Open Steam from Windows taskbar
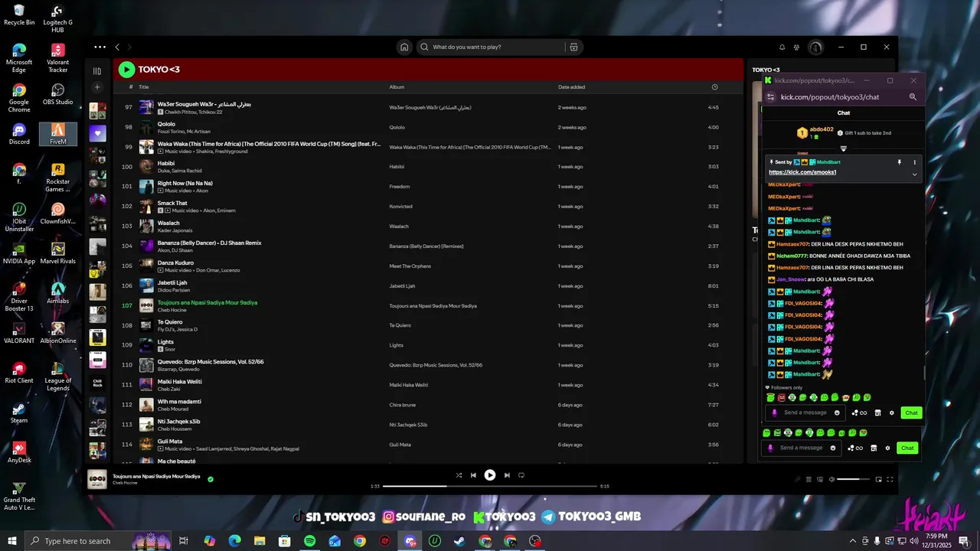The image size is (980, 551). pyautogui.click(x=459, y=541)
